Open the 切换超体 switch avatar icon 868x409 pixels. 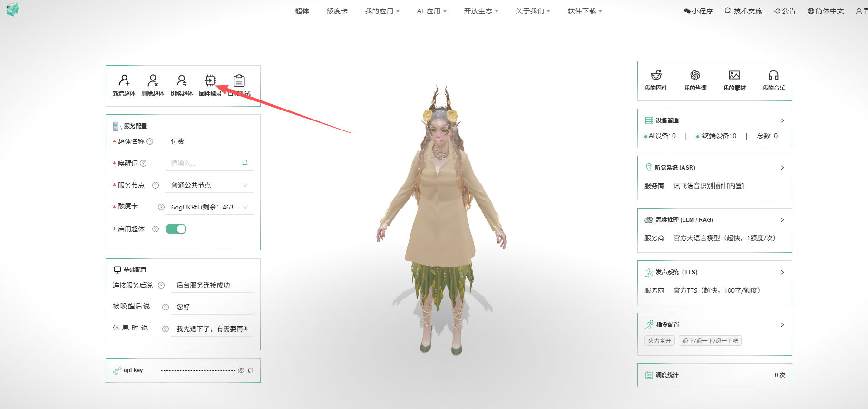pyautogui.click(x=182, y=80)
